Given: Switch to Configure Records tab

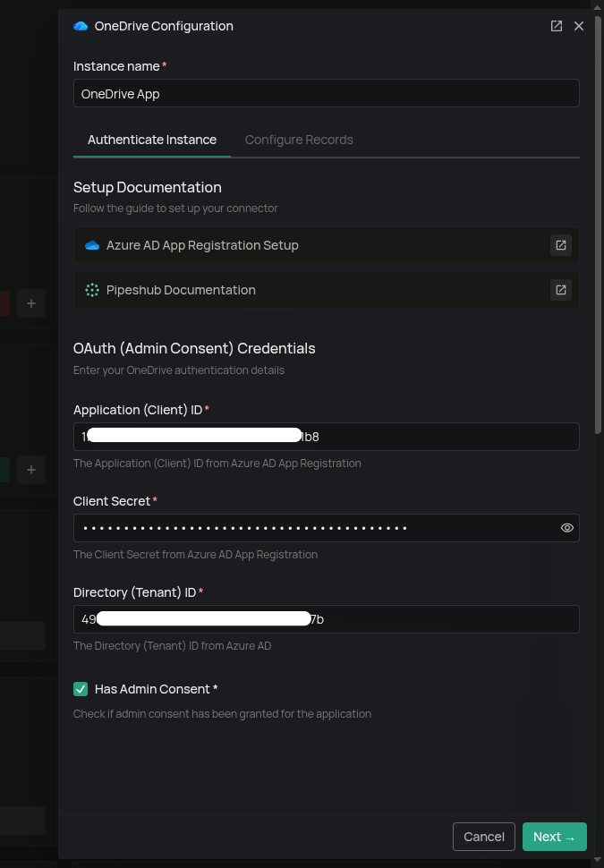Looking at the screenshot, I should pyautogui.click(x=299, y=140).
